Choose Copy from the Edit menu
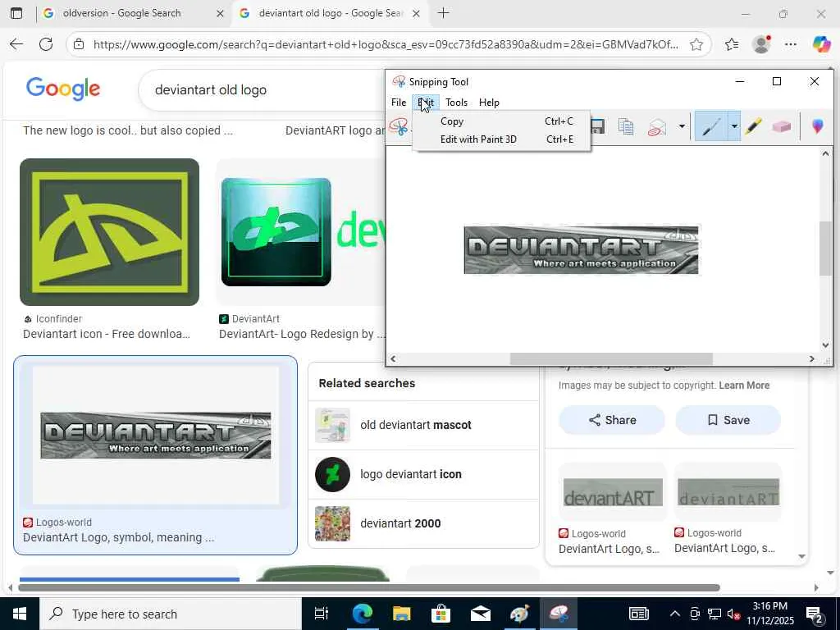The height and width of the screenshot is (630, 840). (x=501, y=121)
